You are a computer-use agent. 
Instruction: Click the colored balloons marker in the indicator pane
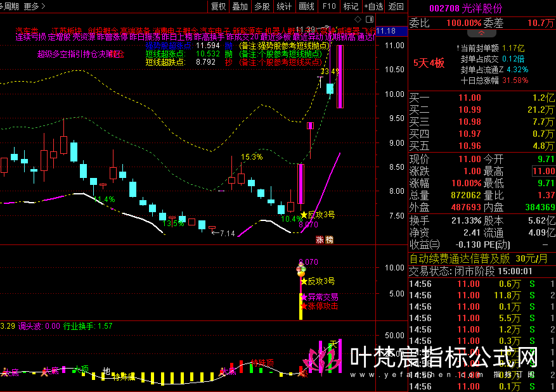pos(301,271)
